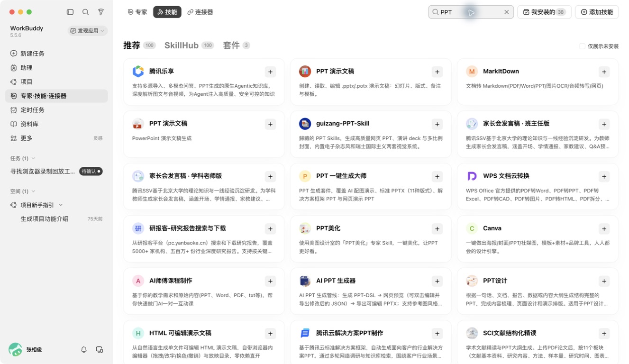This screenshot has width=629, height=364.
Task: Add the first PPT 演示文稿 skill (创建、读取)
Action: pyautogui.click(x=437, y=72)
